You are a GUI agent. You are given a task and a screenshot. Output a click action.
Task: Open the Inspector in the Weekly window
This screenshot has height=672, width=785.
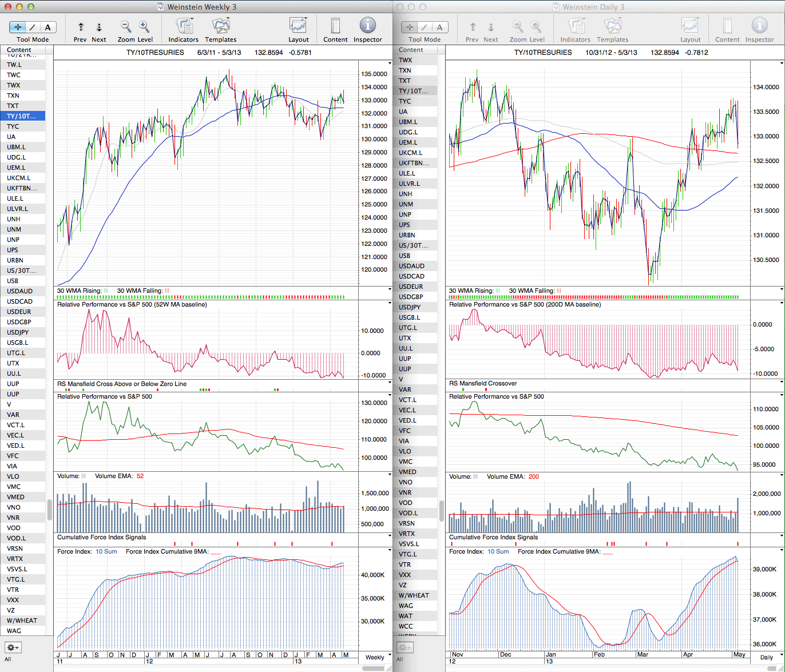click(x=367, y=26)
